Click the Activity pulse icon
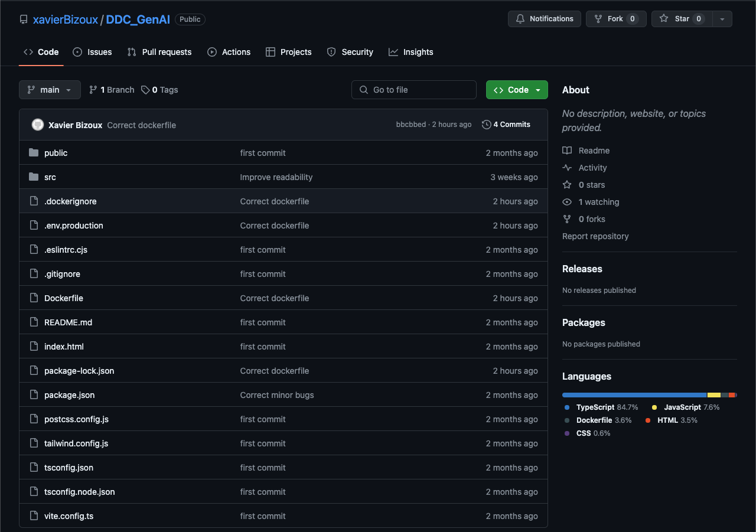 click(x=567, y=168)
